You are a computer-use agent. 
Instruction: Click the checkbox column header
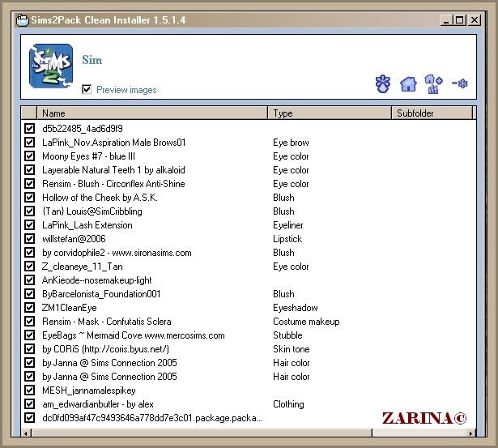point(29,113)
